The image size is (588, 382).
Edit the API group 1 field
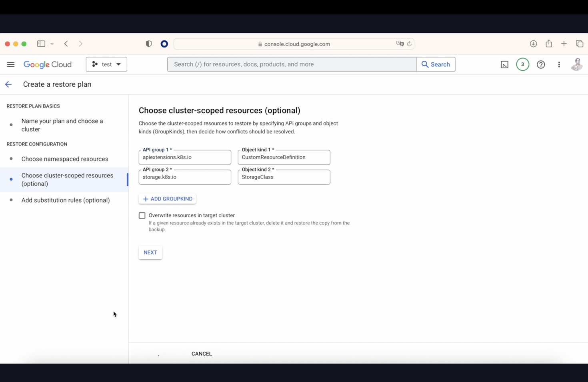click(185, 157)
